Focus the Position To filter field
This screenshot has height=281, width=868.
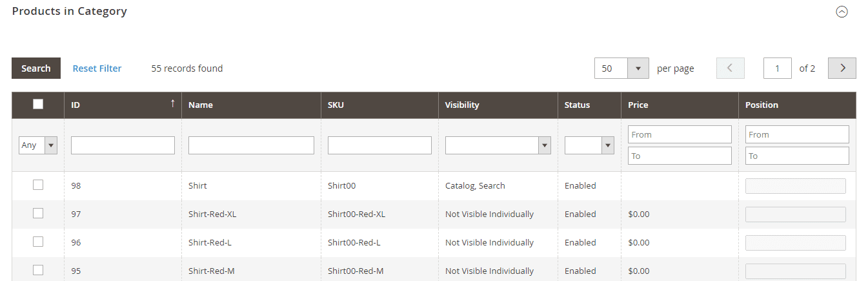(797, 156)
